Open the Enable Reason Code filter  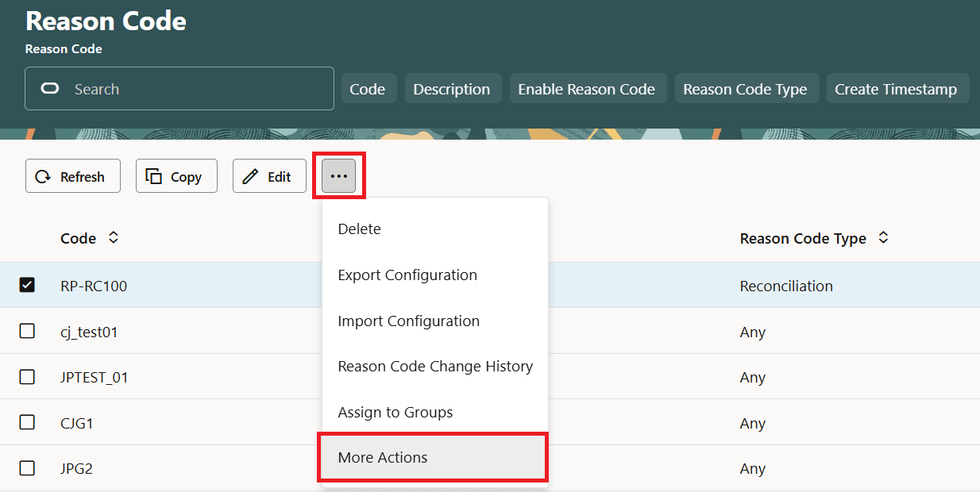pos(588,89)
